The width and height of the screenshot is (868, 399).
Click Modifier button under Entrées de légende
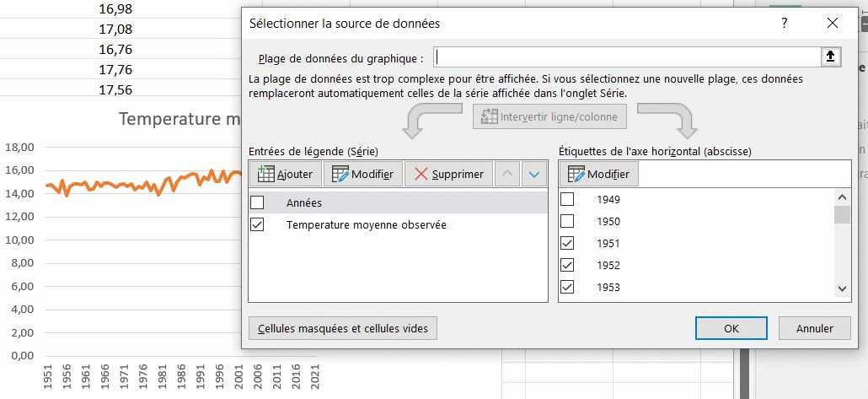tap(362, 174)
